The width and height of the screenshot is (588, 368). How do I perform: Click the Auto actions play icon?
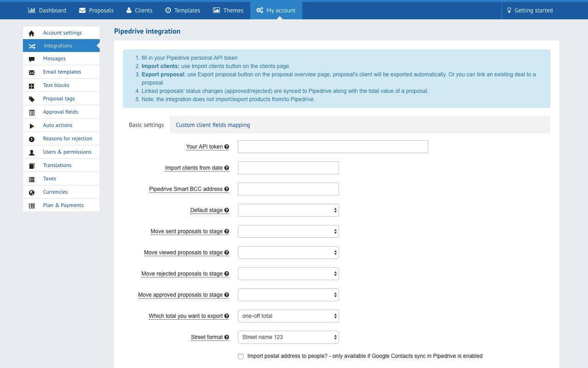point(32,126)
